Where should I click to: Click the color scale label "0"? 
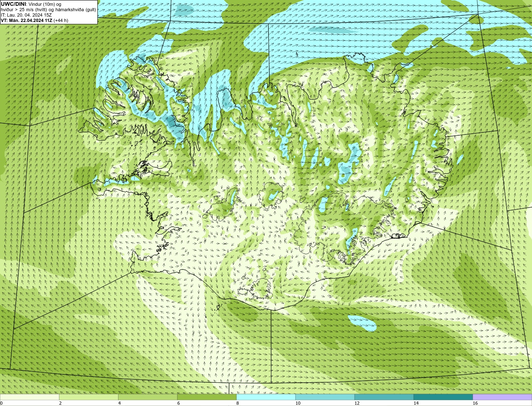[2, 403]
